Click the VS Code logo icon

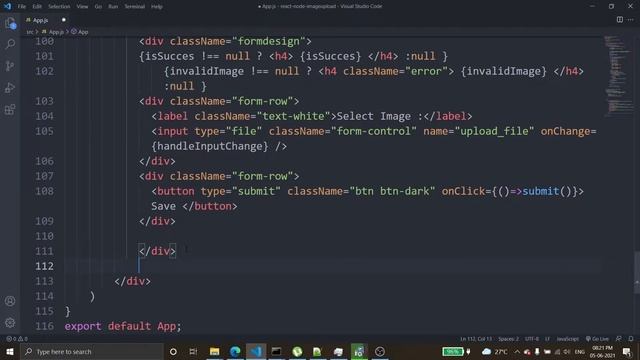coord(7,6)
